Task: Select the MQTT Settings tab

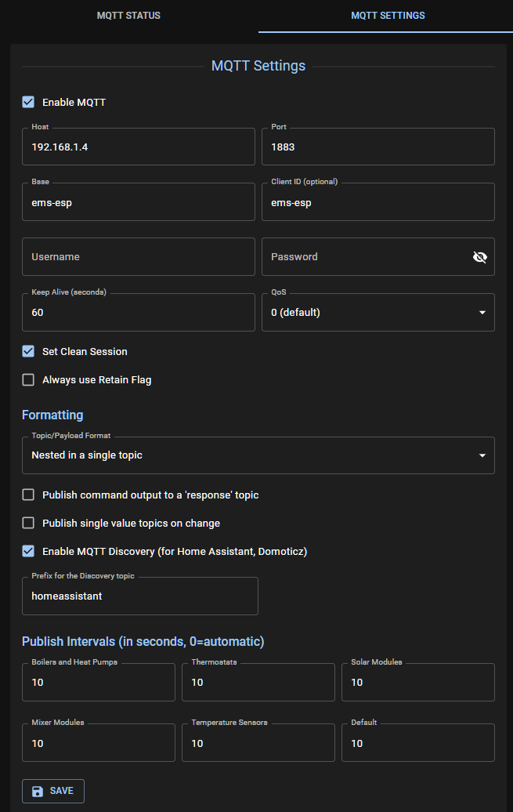Action: click(388, 16)
